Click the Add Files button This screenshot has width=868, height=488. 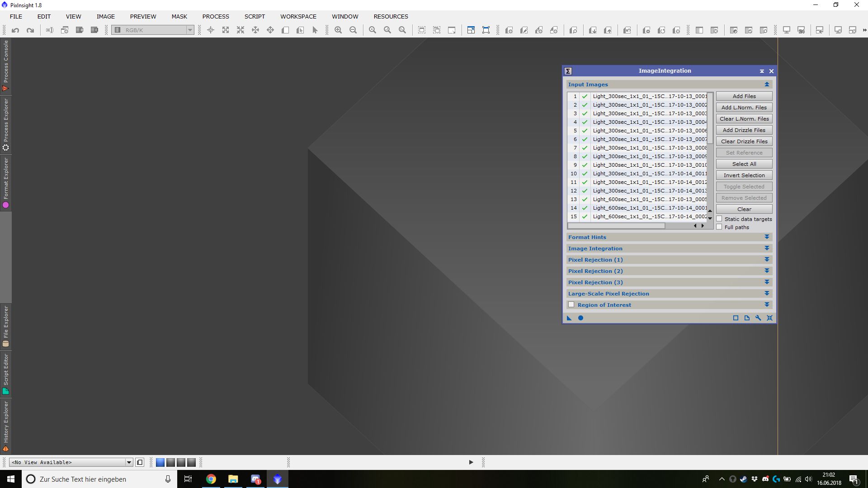point(744,96)
